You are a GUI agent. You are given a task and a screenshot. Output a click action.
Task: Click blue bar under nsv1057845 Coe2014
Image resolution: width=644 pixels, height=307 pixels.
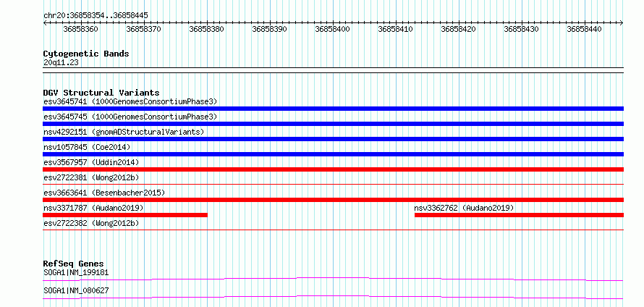coord(333,154)
